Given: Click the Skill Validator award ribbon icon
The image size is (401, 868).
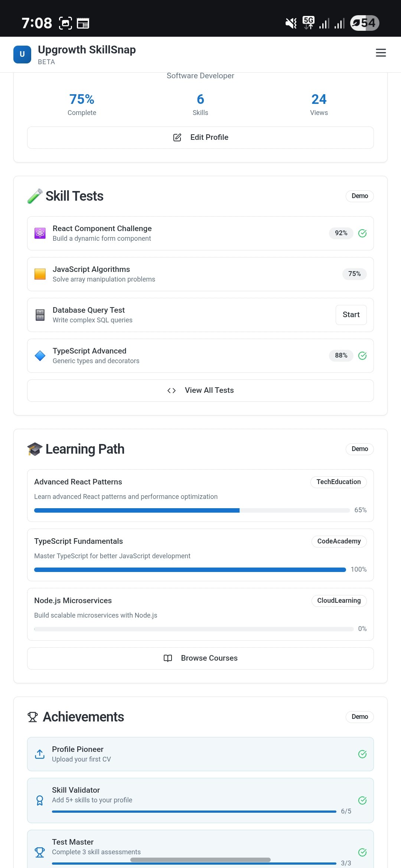Looking at the screenshot, I should coord(40,800).
